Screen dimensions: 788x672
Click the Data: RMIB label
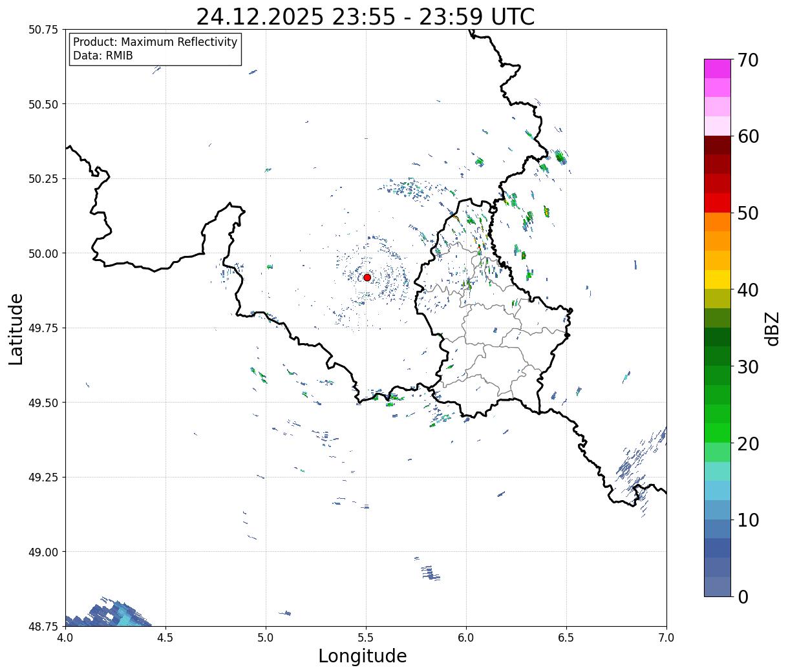click(x=103, y=56)
